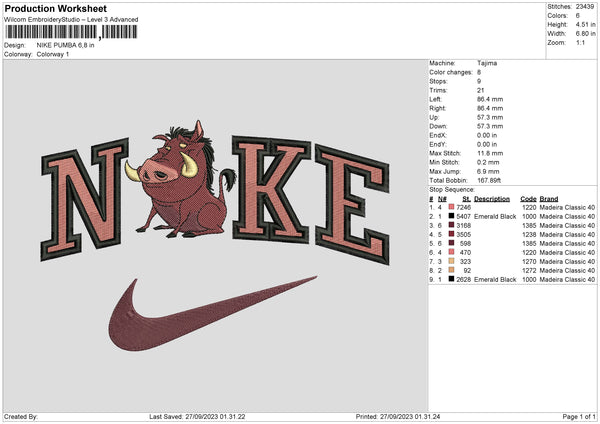Screen dimensions: 600x424
Task: Click thread code 1238
Action: (529, 235)
